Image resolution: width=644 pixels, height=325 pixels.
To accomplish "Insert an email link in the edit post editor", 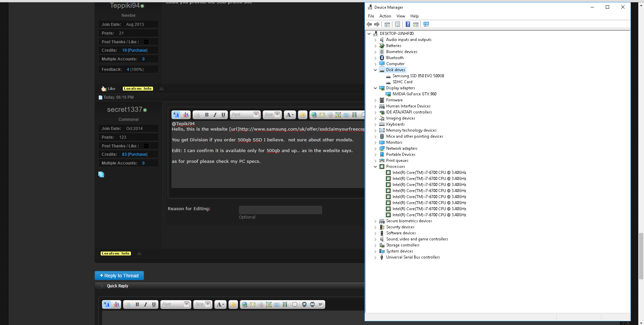I will [x=322, y=115].
